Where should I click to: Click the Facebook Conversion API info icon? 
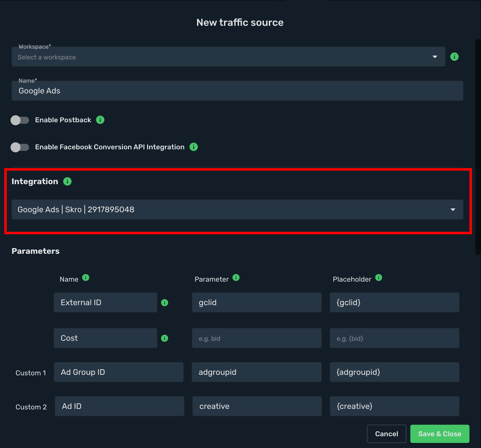(193, 147)
